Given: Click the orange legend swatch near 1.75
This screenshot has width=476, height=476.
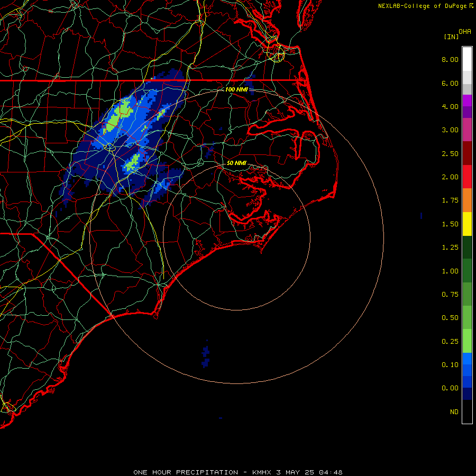Looking at the screenshot, I should pyautogui.click(x=467, y=200).
